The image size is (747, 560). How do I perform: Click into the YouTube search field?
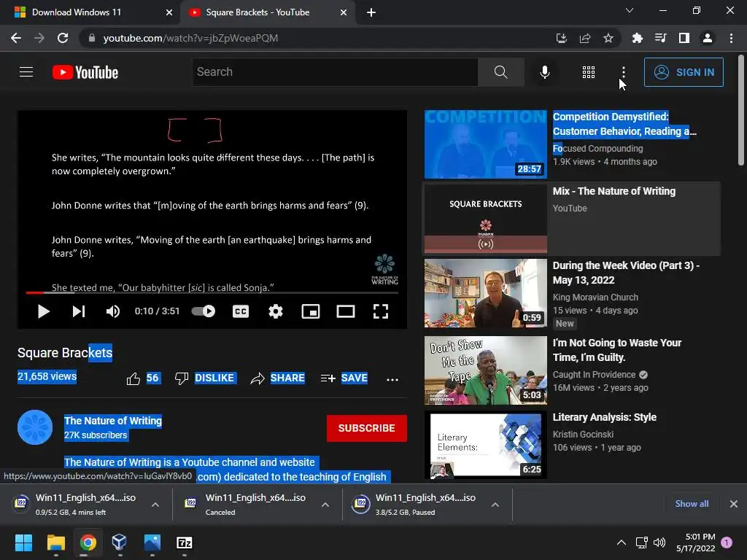tap(335, 72)
